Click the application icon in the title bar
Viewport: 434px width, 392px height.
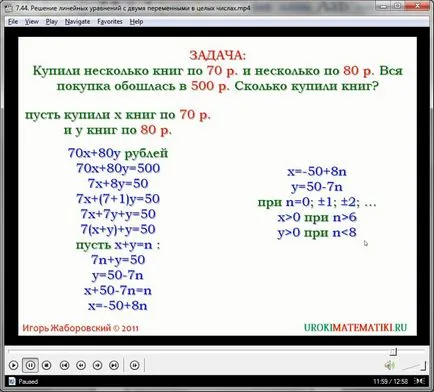[10, 9]
